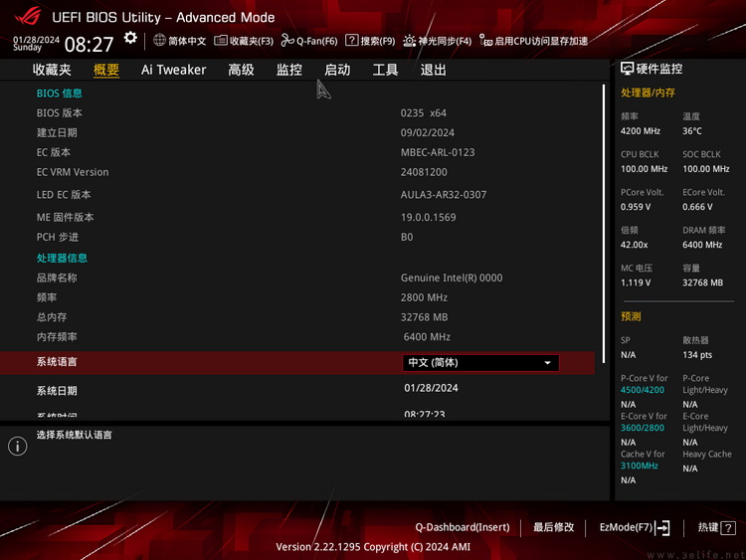Click the 系统日期 row label
The height and width of the screenshot is (560, 746).
[57, 391]
